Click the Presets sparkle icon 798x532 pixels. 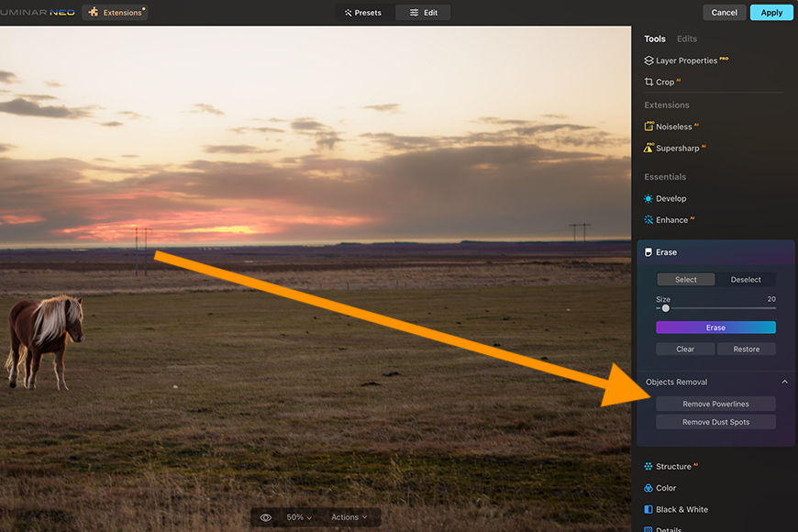click(349, 13)
